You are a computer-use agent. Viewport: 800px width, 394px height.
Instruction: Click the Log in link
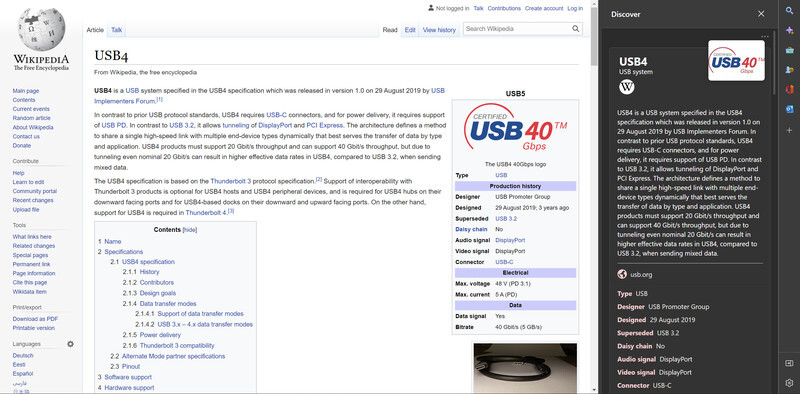click(x=575, y=8)
